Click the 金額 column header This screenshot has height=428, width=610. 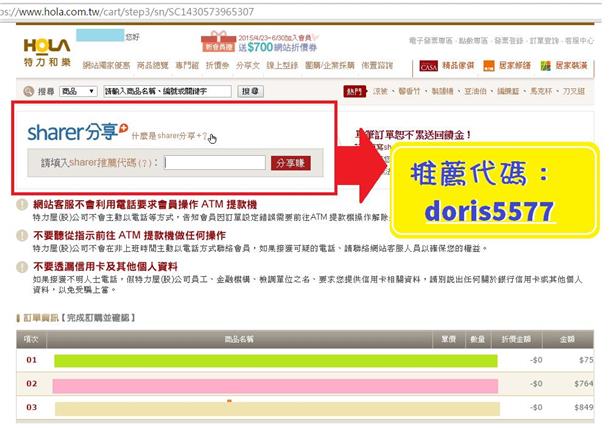[567, 339]
